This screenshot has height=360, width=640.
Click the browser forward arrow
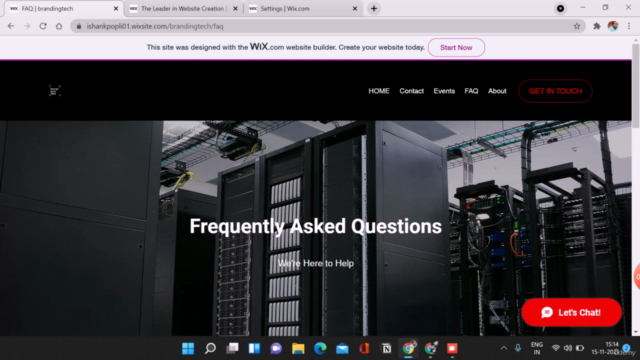[x=27, y=26]
